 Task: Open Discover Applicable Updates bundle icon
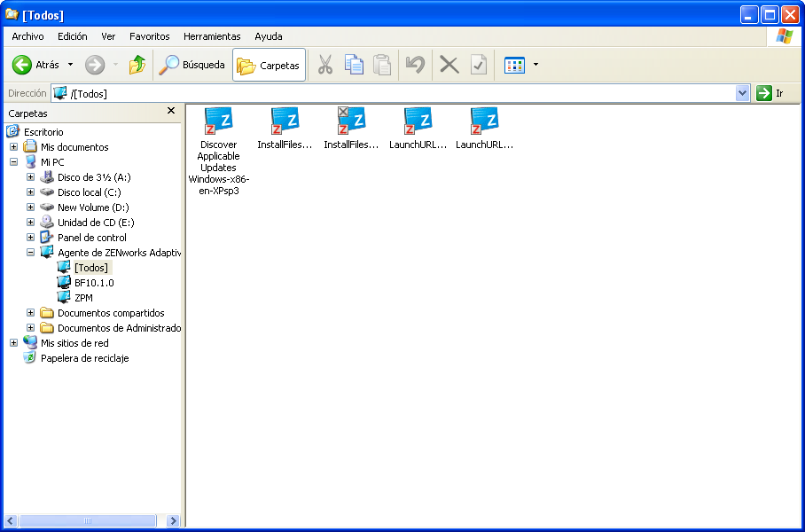(218, 121)
